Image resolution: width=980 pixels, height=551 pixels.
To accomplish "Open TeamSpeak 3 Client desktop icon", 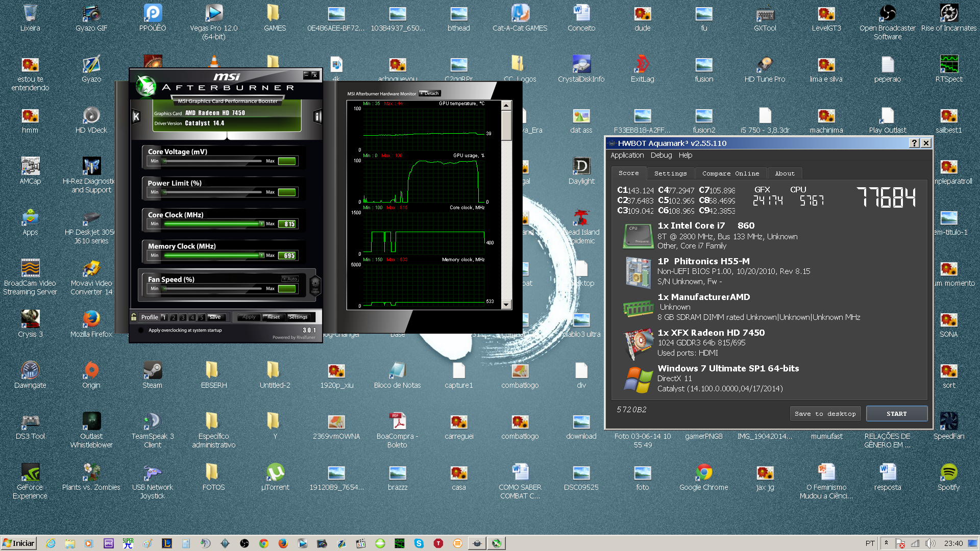I will 153,430.
